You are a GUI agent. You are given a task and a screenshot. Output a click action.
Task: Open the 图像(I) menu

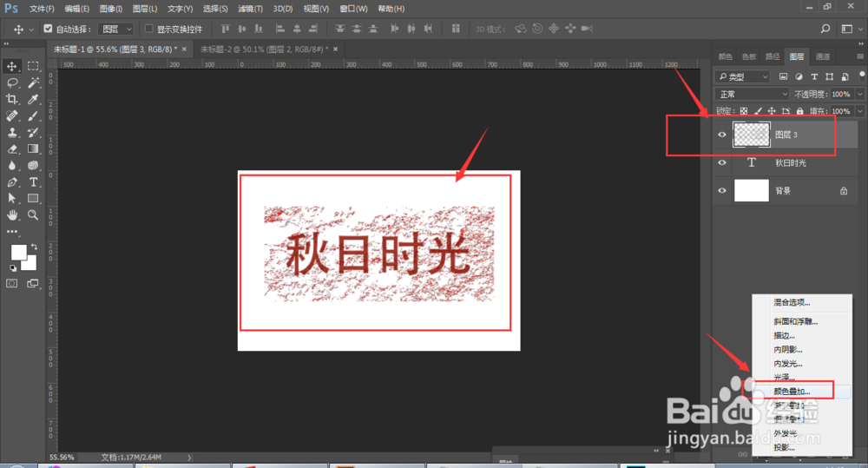pos(111,9)
